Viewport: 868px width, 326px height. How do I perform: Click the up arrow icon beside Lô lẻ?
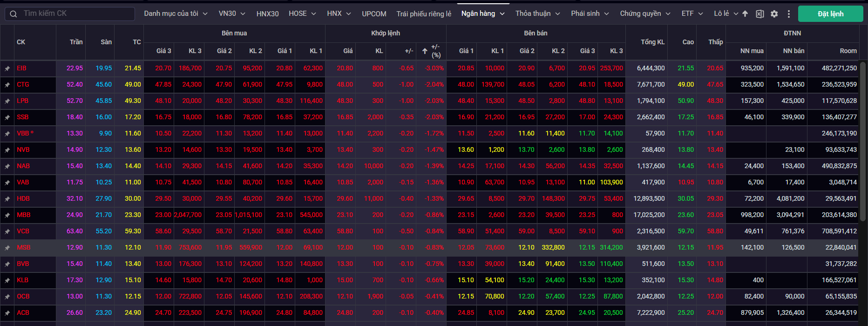click(745, 14)
